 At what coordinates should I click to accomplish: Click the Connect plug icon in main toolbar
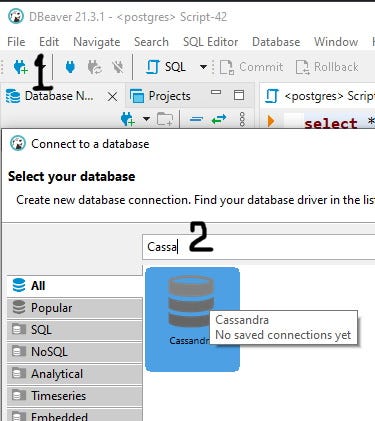[70, 67]
